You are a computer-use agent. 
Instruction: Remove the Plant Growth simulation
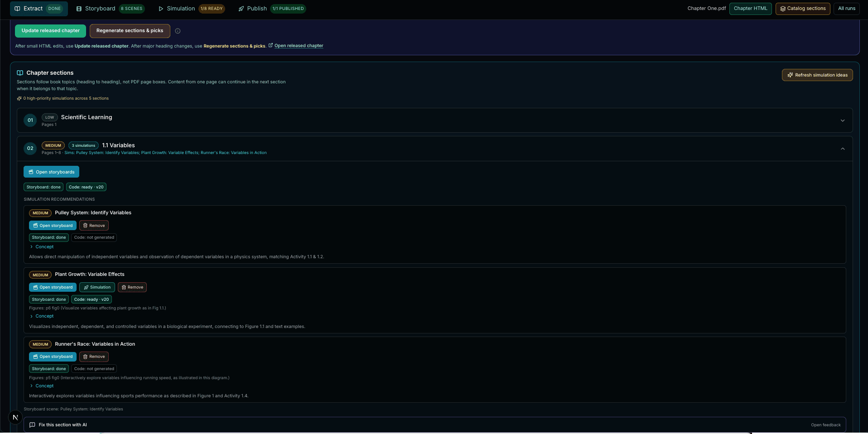tap(132, 287)
